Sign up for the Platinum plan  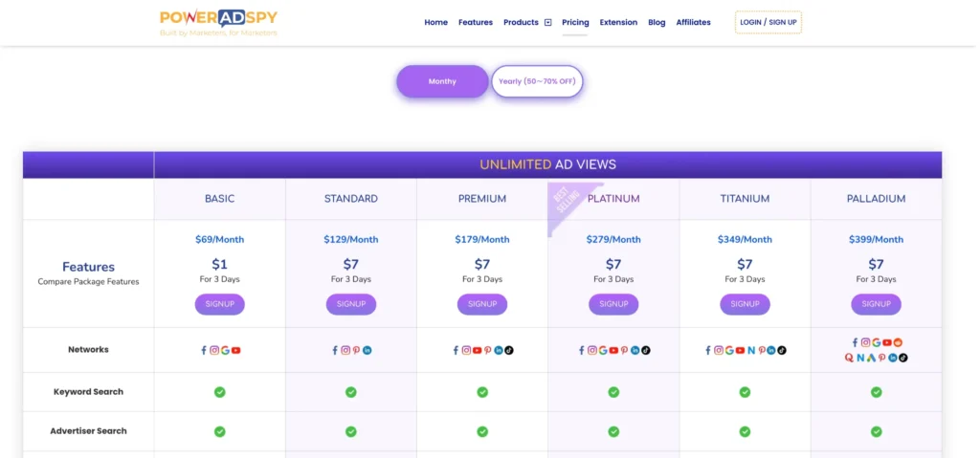(613, 304)
